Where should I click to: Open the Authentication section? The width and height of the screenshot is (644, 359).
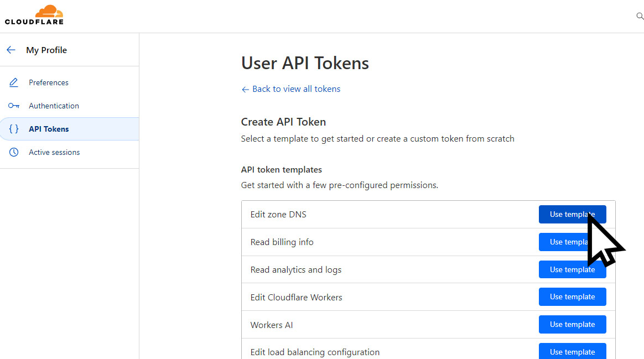click(x=54, y=106)
